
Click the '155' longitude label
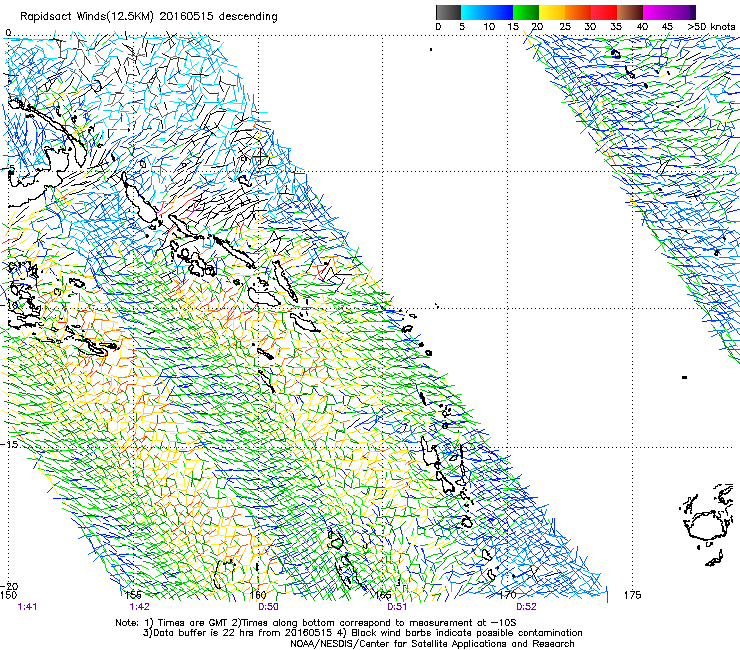(x=134, y=595)
